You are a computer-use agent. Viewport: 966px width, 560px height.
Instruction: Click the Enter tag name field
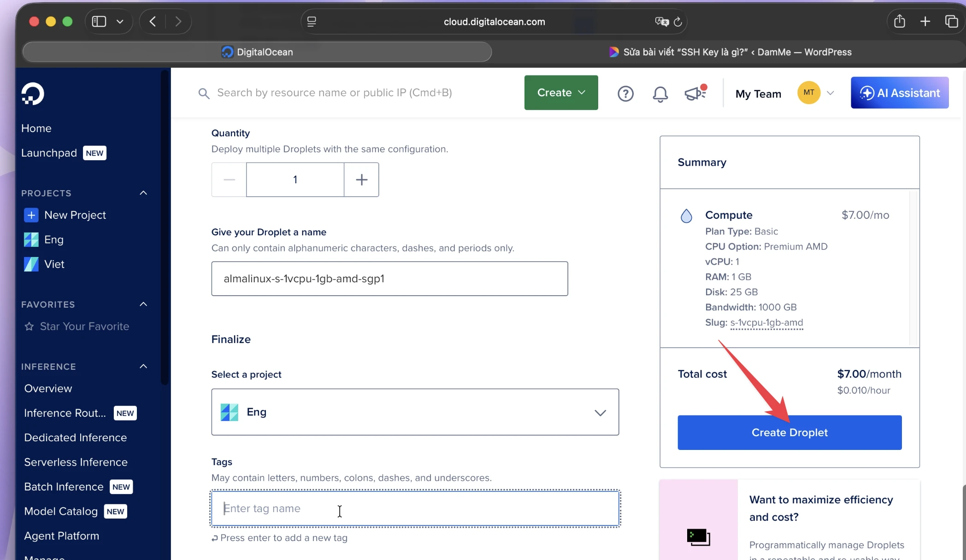[x=415, y=508]
